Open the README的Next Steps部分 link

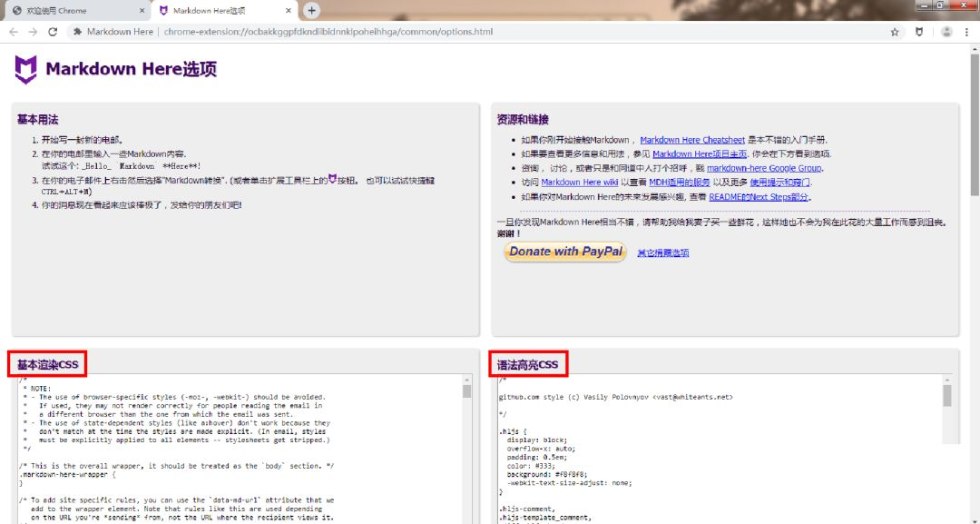click(x=759, y=197)
